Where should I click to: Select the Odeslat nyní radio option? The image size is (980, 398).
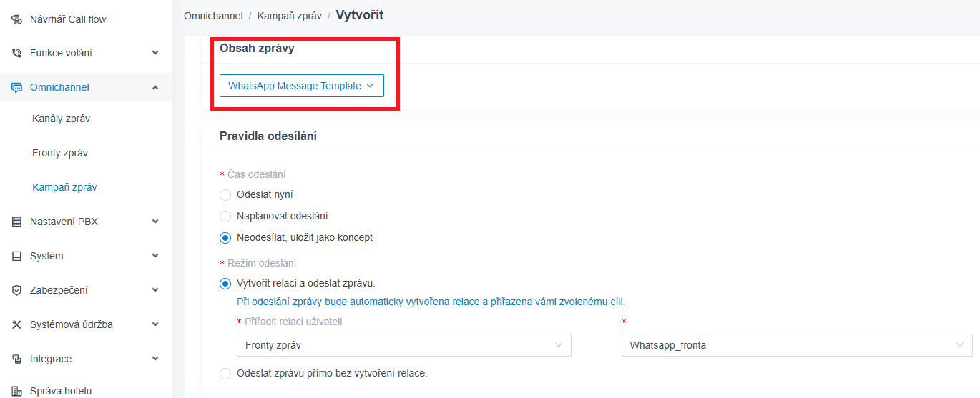[x=225, y=195]
